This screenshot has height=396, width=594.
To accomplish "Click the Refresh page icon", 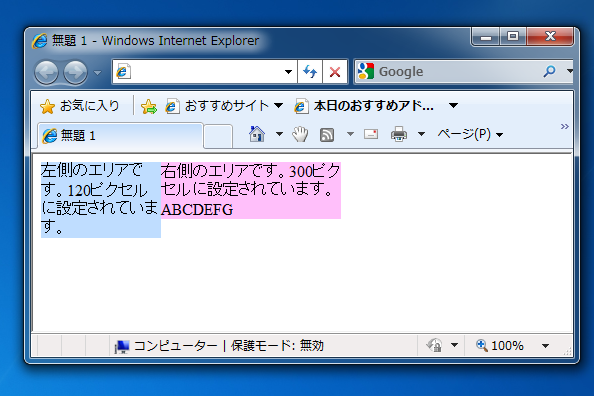I will 310,72.
